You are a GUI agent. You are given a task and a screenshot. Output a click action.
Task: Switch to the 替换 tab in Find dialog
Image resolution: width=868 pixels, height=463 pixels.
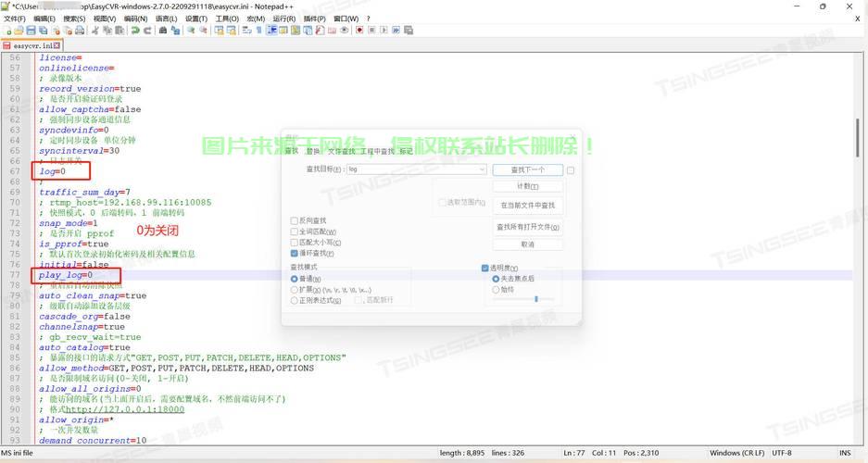click(313, 151)
